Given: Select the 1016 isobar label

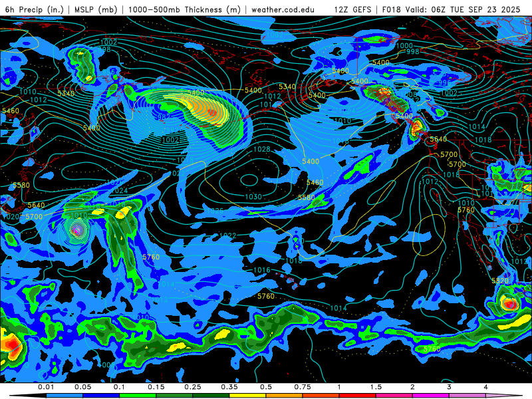Looking at the screenshot, I should pyautogui.click(x=262, y=270).
